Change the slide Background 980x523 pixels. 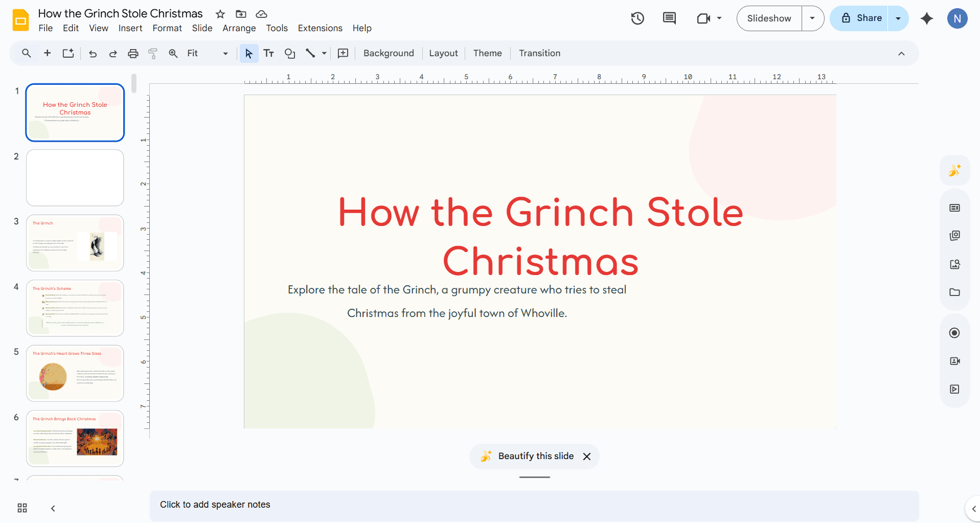pos(389,53)
